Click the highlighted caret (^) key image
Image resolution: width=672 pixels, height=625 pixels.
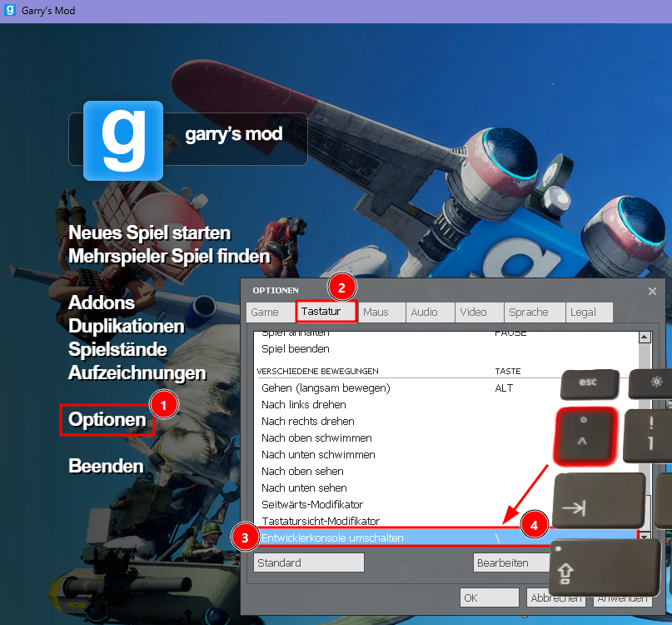pyautogui.click(x=585, y=434)
